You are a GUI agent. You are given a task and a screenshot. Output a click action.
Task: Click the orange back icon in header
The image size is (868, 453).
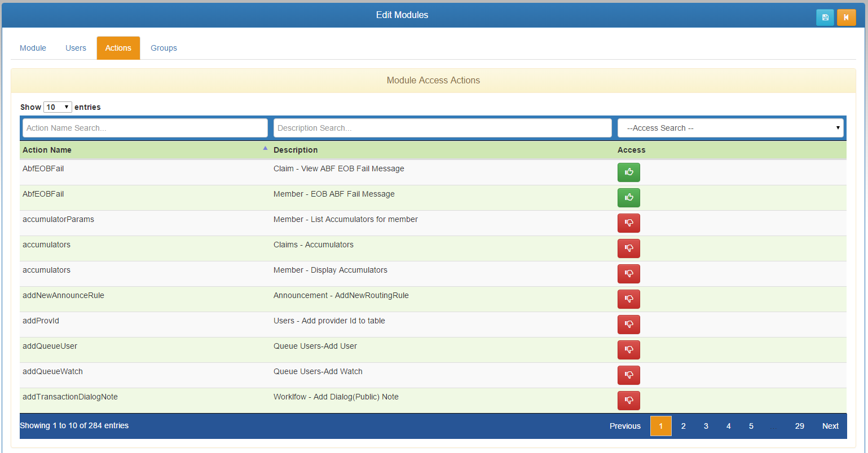(x=846, y=17)
